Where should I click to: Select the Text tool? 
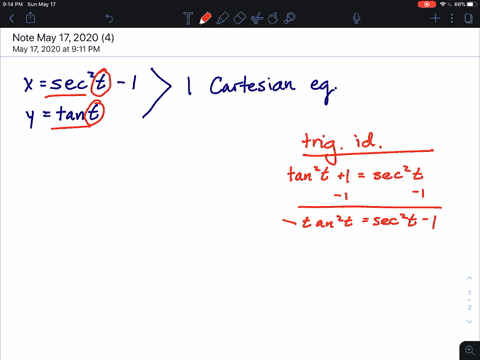coord(188,18)
